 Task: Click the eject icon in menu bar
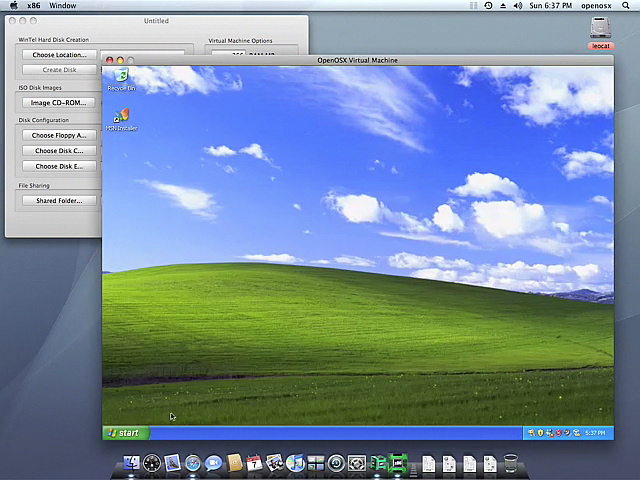503,6
